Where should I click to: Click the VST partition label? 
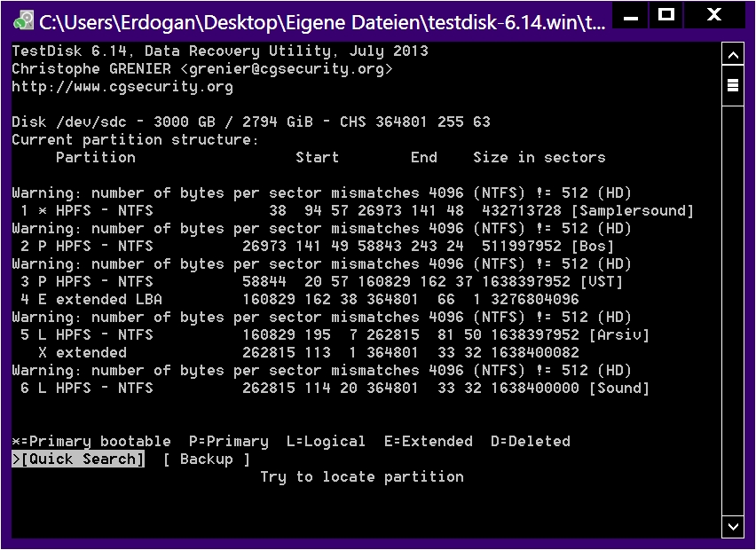pyautogui.click(x=602, y=281)
